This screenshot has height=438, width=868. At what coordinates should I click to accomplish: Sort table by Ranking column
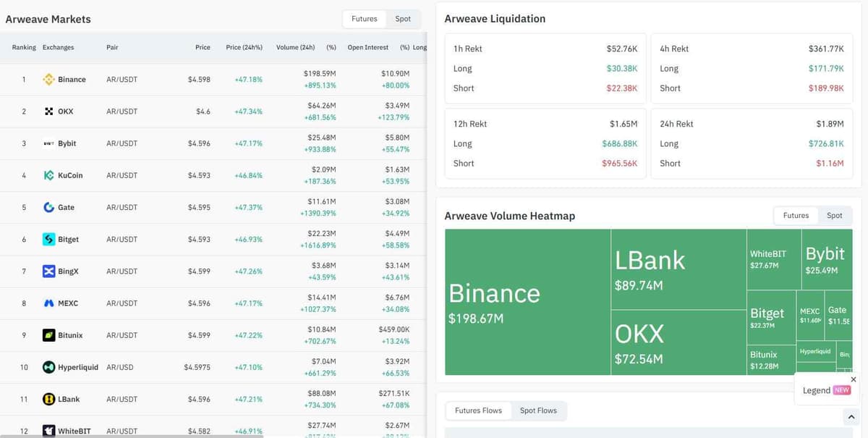coord(24,48)
